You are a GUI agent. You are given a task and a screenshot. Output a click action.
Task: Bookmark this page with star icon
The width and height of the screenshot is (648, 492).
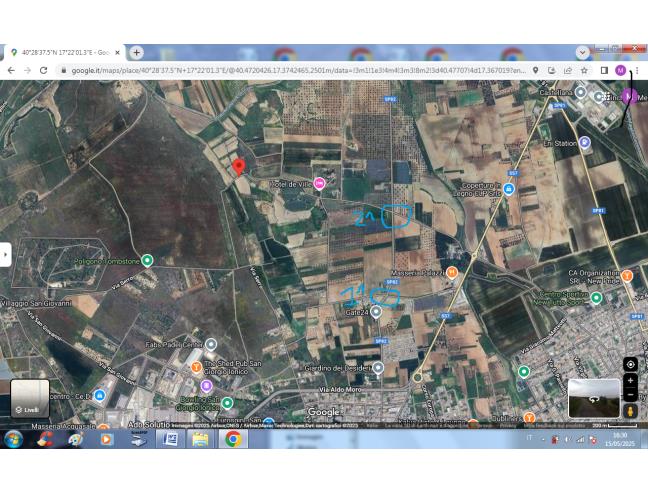pyautogui.click(x=583, y=70)
